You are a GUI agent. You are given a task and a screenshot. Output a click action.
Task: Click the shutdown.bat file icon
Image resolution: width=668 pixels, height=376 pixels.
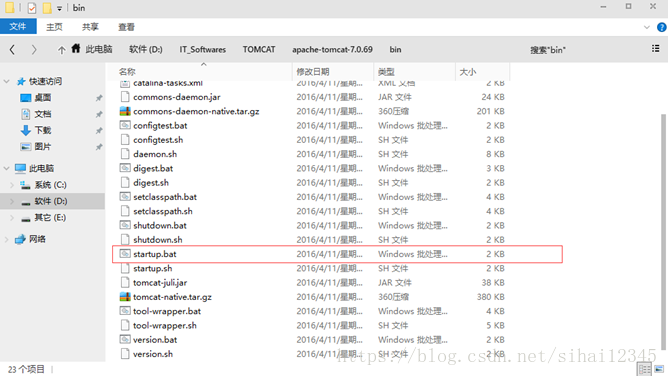125,225
